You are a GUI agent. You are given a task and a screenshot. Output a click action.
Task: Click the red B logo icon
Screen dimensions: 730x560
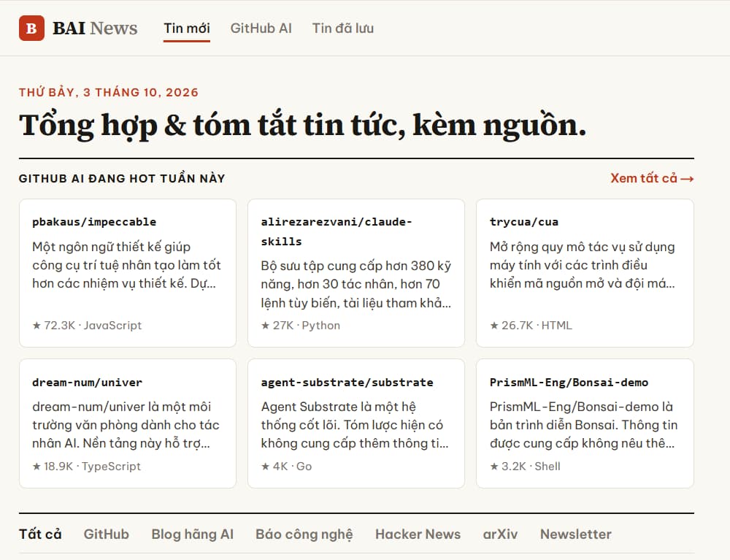[x=31, y=28]
